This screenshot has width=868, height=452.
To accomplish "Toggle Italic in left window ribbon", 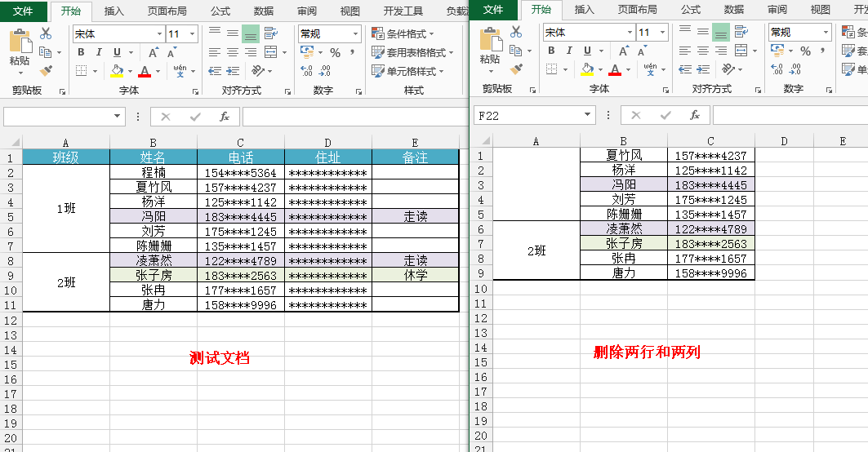I will pyautogui.click(x=99, y=52).
